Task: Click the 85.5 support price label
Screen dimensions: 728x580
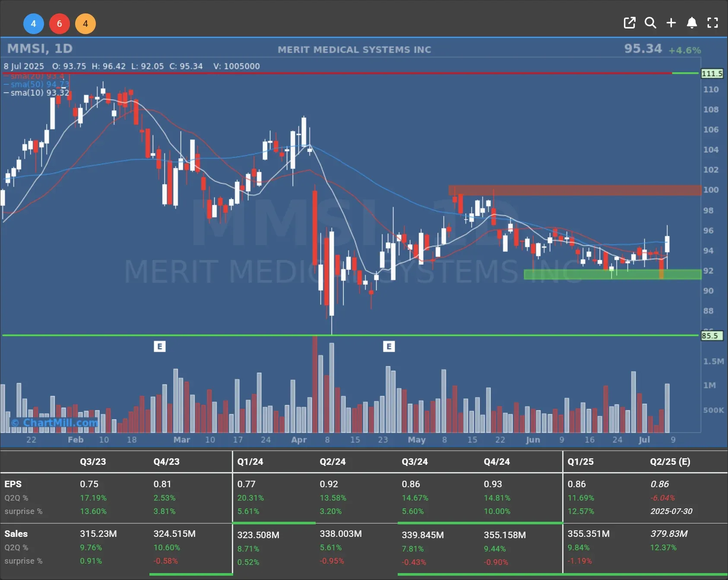Action: pos(712,335)
